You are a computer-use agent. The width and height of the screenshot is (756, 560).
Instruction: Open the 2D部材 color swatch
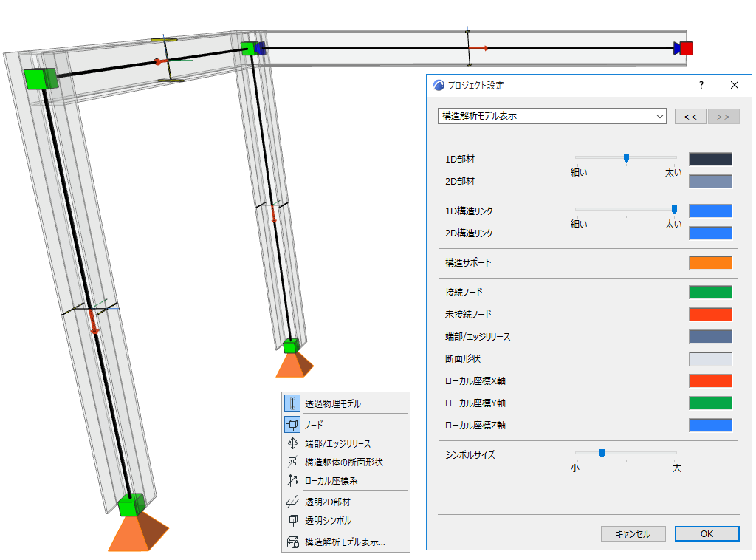coord(710,181)
